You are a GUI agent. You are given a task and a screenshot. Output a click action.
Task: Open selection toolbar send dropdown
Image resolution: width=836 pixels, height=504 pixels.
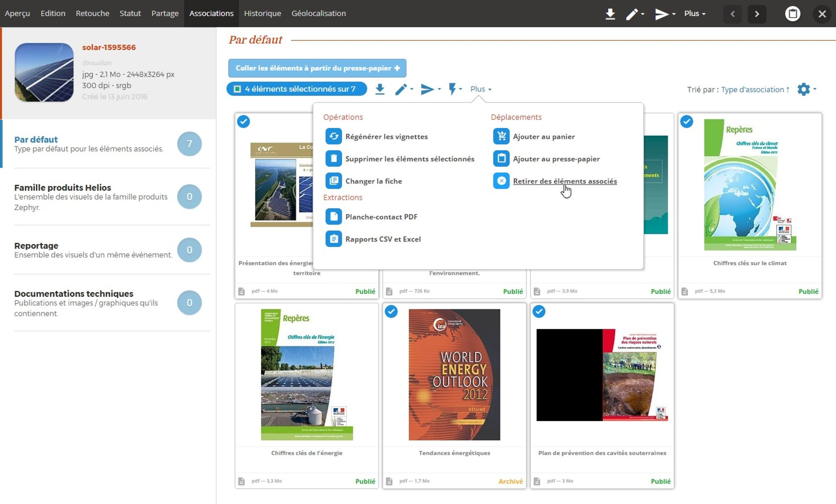[x=431, y=89]
